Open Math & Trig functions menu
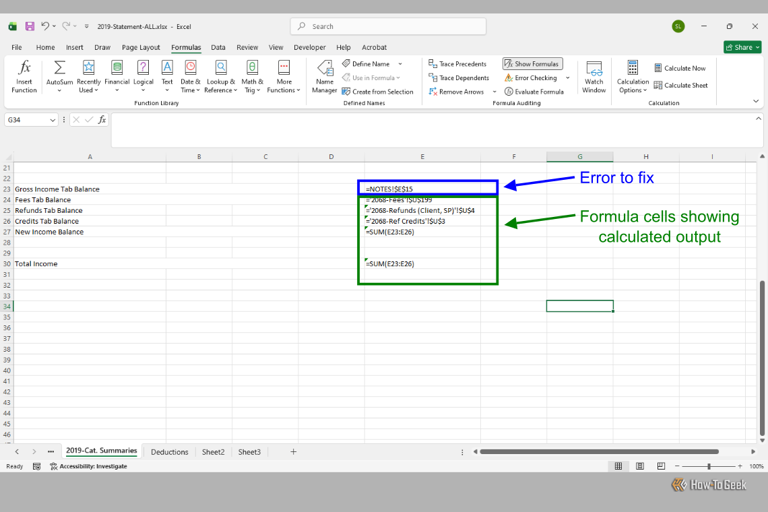Viewport: 768px width, 512px height. click(252, 76)
